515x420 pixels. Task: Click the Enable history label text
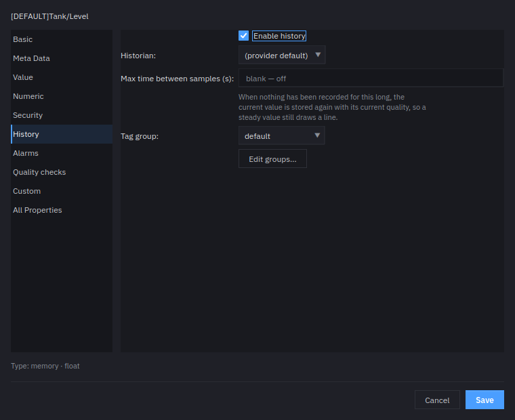coord(279,36)
